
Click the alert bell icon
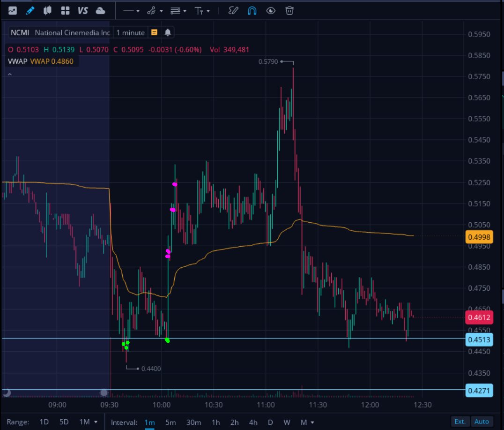point(168,32)
